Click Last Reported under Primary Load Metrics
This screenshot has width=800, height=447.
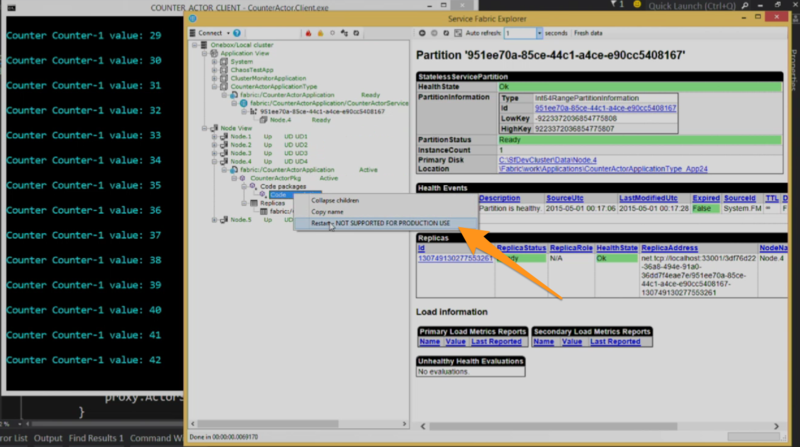coord(496,341)
